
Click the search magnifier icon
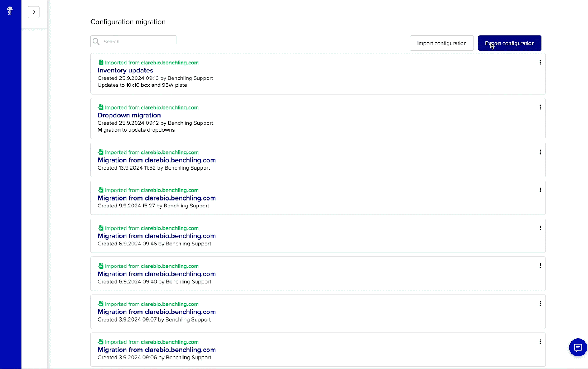96,41
